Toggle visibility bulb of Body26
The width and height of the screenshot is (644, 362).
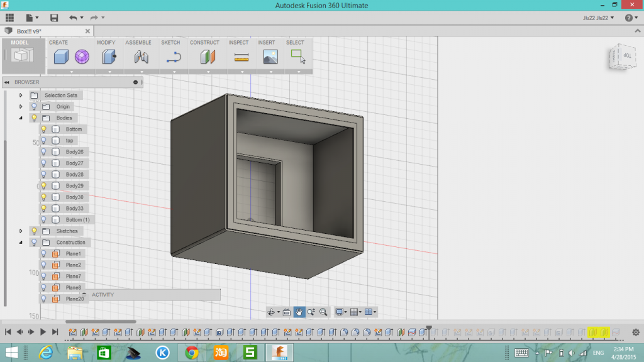(x=43, y=152)
